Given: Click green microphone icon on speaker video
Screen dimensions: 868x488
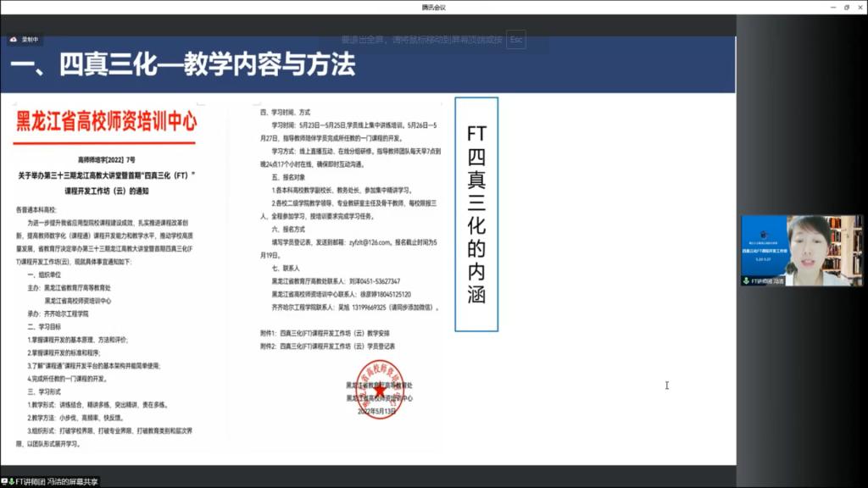Looking at the screenshot, I should pyautogui.click(x=746, y=280).
